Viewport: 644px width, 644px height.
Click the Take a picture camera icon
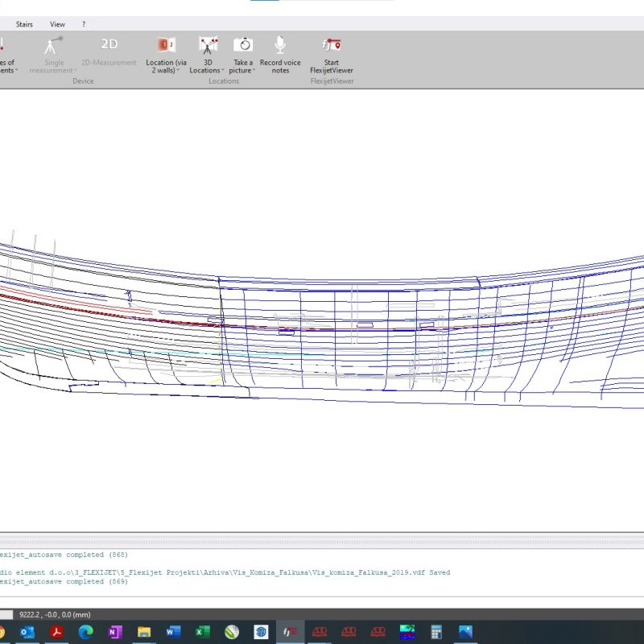(x=242, y=45)
